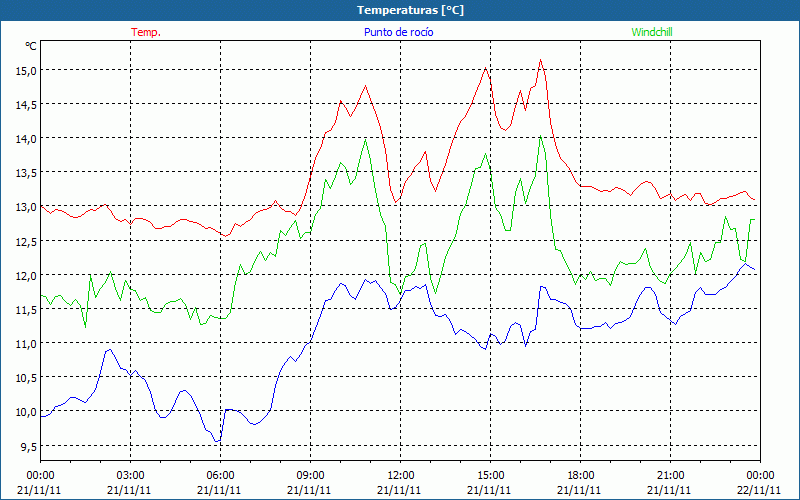Click the 03:00 time axis label
The height and width of the screenshot is (500, 800).
point(130,476)
